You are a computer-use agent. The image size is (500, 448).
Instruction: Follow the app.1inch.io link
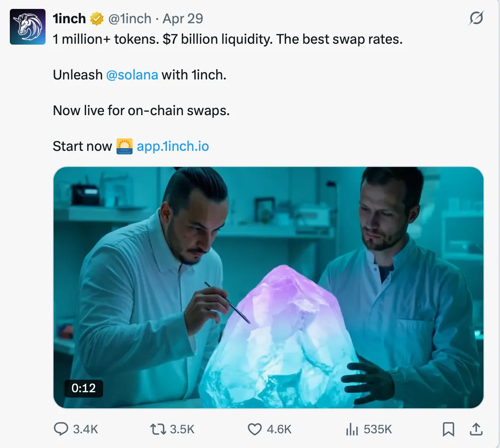coord(173,146)
